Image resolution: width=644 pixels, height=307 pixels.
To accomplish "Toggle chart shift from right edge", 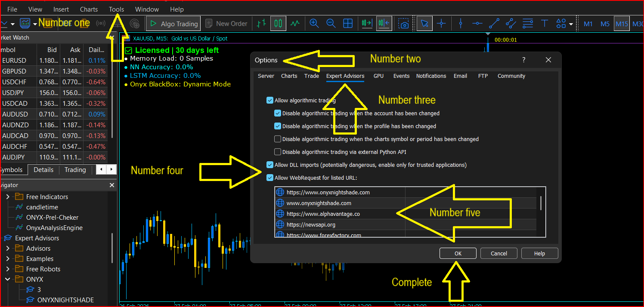I will coord(384,24).
